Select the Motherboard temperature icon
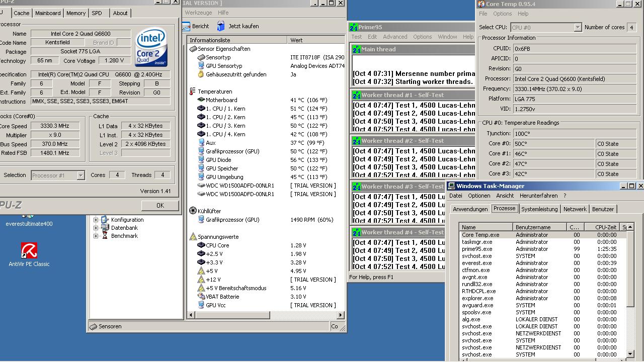The height and width of the screenshot is (362, 644). [x=201, y=100]
